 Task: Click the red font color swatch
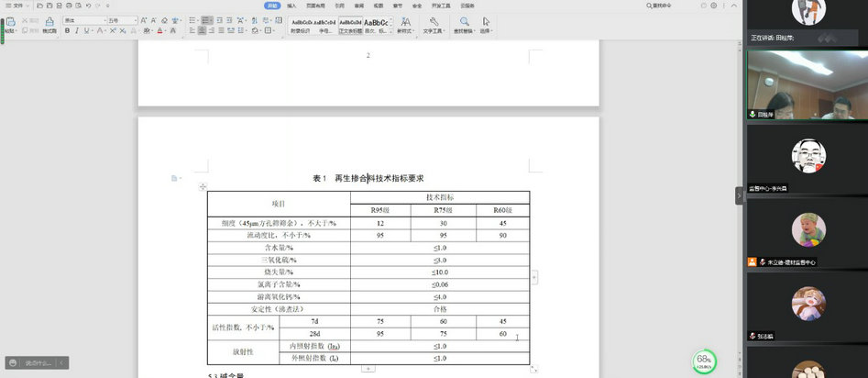click(x=160, y=30)
